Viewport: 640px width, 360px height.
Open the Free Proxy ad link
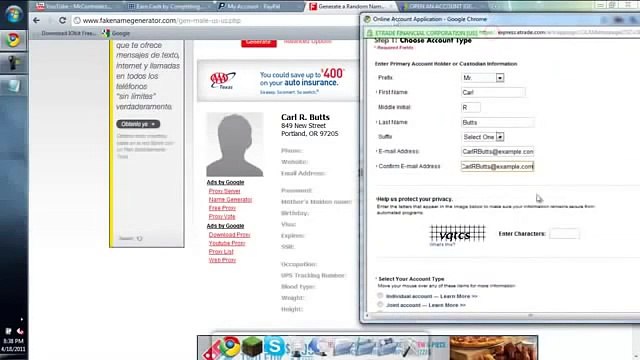click(x=222, y=208)
